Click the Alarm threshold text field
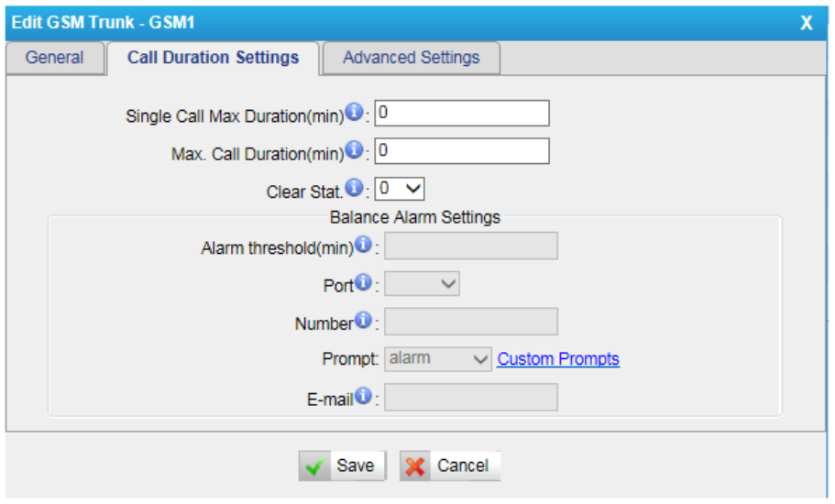 tap(471, 247)
